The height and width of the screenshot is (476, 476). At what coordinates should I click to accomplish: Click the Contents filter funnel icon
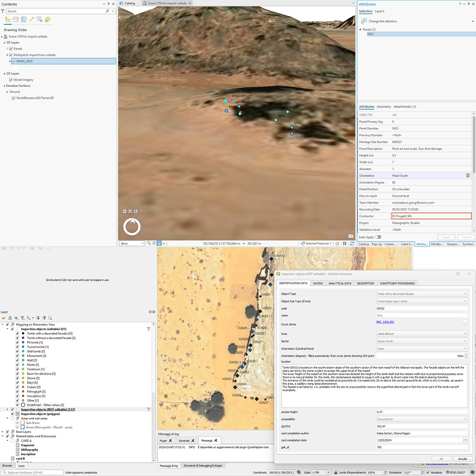click(3, 11)
